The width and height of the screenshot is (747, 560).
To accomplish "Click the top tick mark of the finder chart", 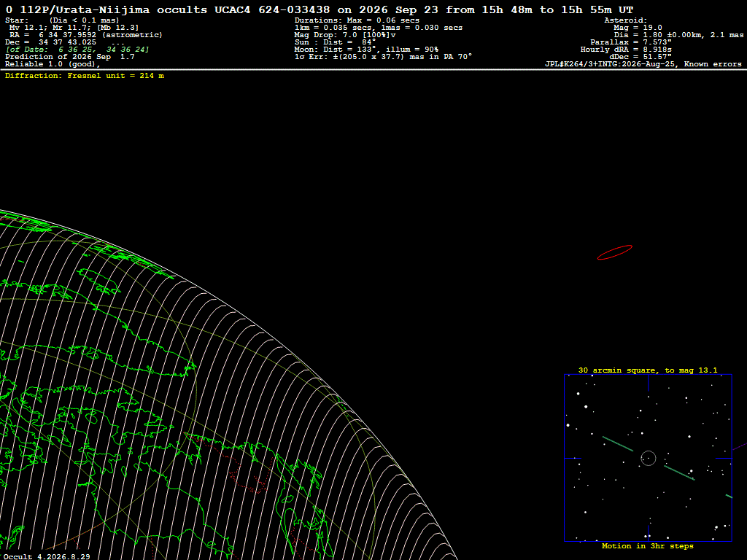I will [x=649, y=383].
